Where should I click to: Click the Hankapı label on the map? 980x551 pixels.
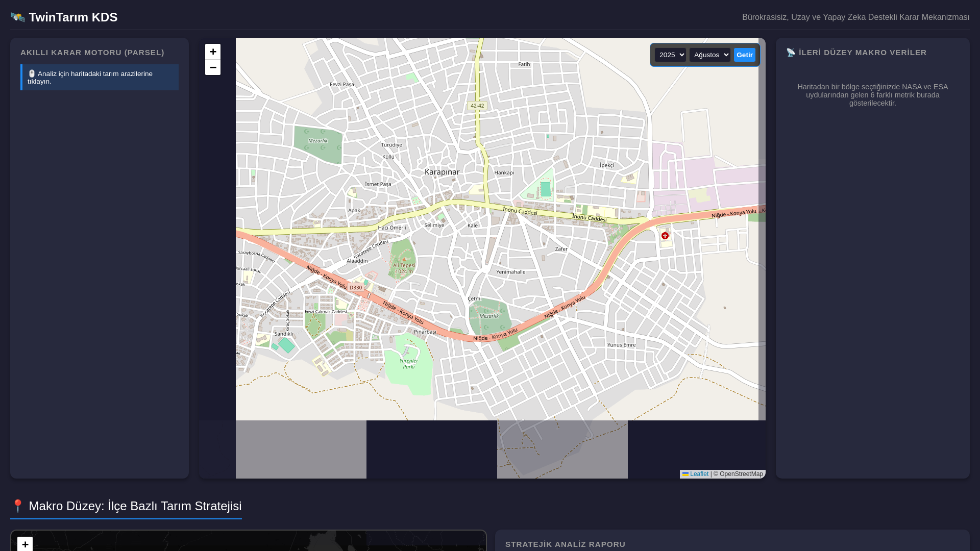[504, 173]
